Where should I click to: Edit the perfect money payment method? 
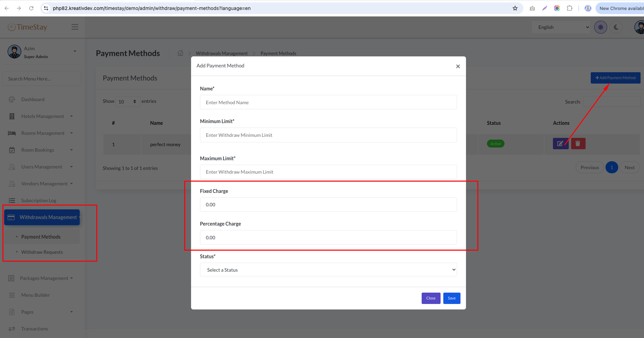(560, 144)
